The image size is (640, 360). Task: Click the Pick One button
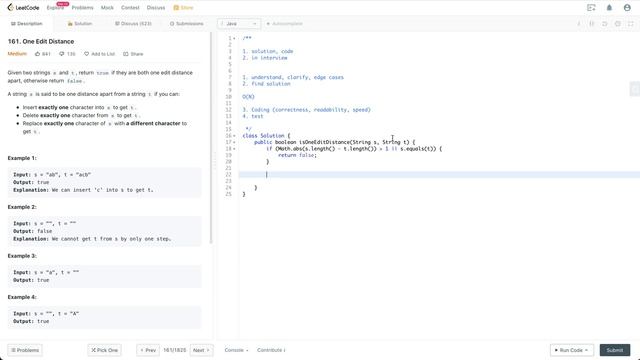(104, 350)
